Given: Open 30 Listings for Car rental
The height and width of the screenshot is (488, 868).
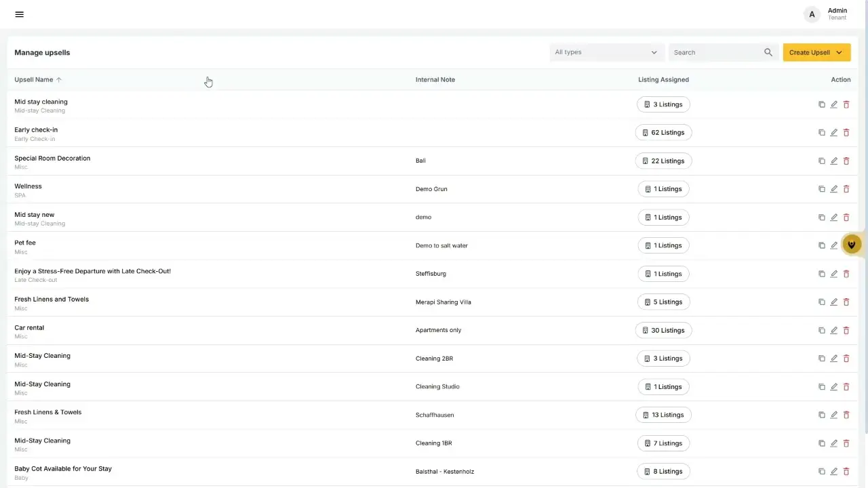Looking at the screenshot, I should click(663, 330).
